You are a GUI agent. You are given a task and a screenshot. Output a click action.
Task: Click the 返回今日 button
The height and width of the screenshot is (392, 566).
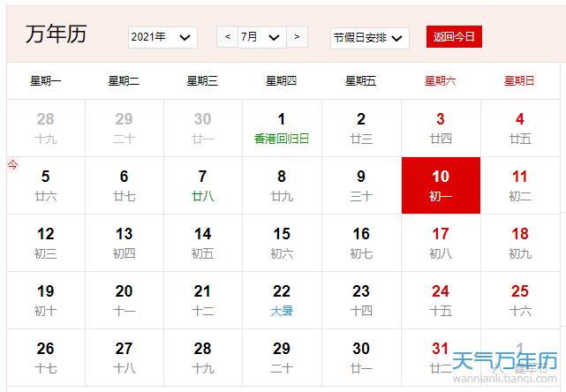[454, 36]
